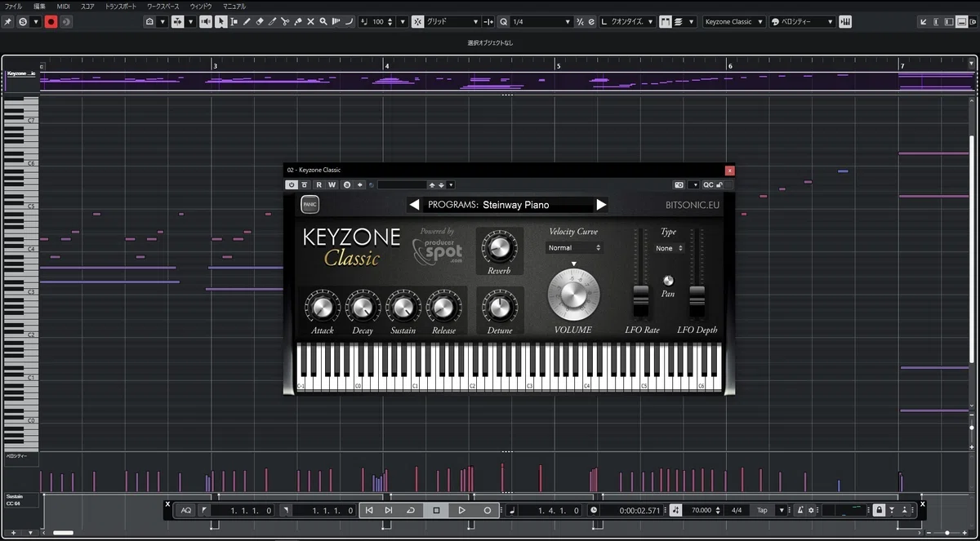Image resolution: width=980 pixels, height=541 pixels.
Task: Toggle plugin Write automation W button
Action: (x=332, y=185)
